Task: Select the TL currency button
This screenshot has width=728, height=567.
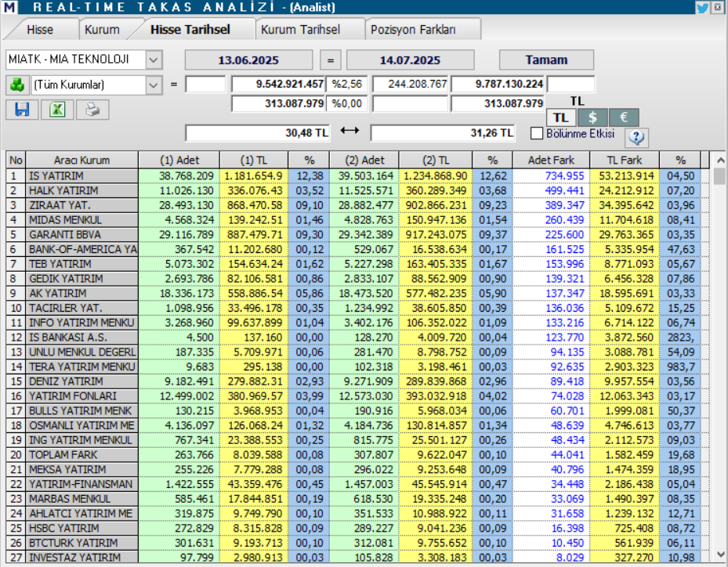Action: coord(561,117)
